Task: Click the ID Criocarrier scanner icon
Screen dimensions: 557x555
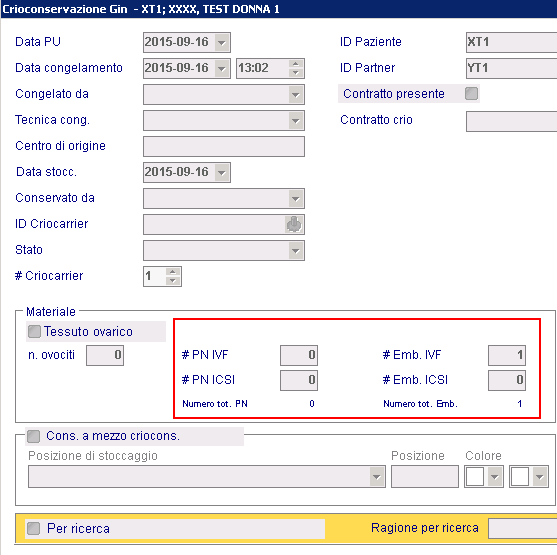Action: [x=294, y=224]
